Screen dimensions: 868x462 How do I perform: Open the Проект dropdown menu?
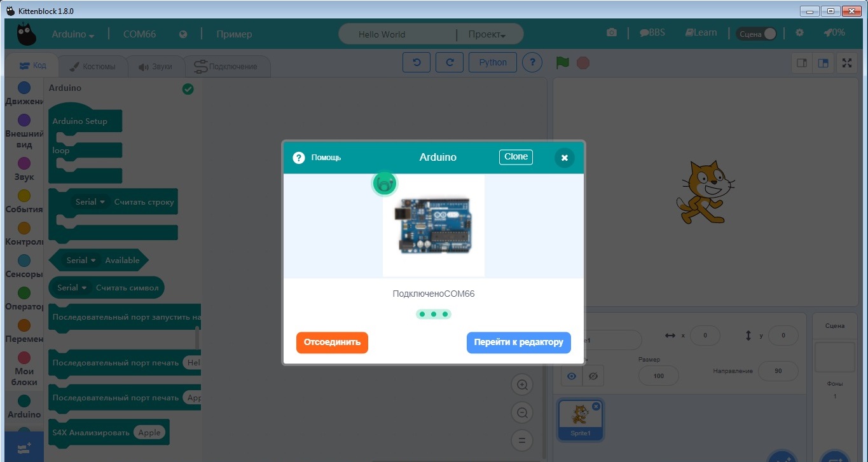pyautogui.click(x=487, y=34)
